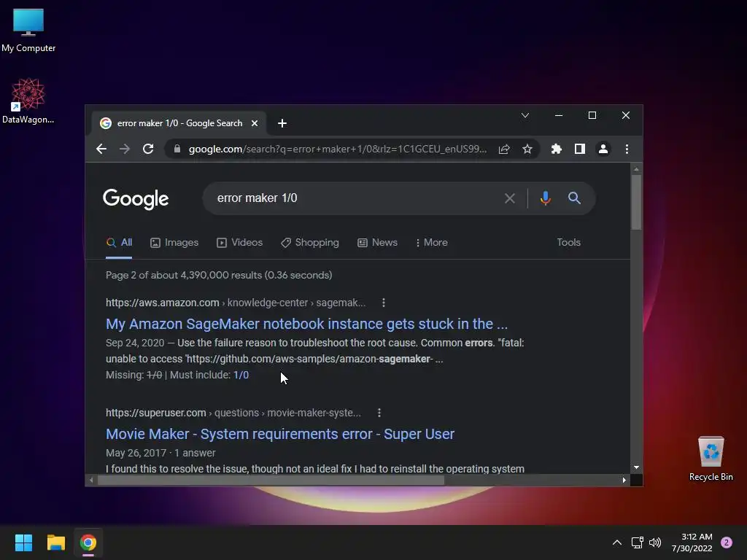Image resolution: width=747 pixels, height=560 pixels.
Task: Submit search with the magnifier icon
Action: (575, 198)
